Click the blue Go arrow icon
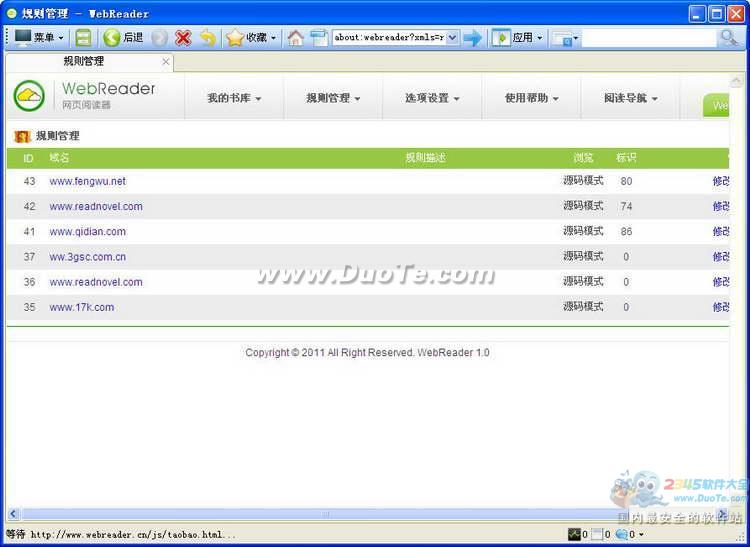 [x=473, y=38]
